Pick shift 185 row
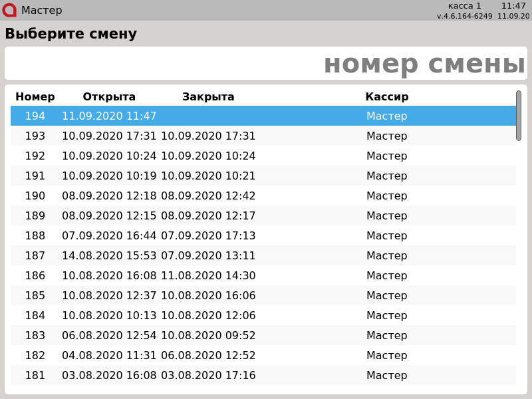The width and height of the screenshot is (532, 399). pyautogui.click(x=263, y=296)
